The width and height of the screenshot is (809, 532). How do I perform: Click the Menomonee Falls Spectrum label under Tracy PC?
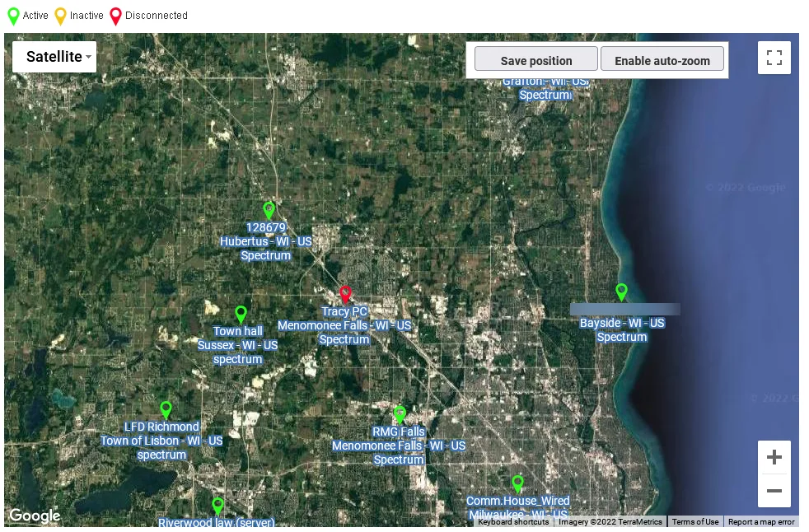344,333
